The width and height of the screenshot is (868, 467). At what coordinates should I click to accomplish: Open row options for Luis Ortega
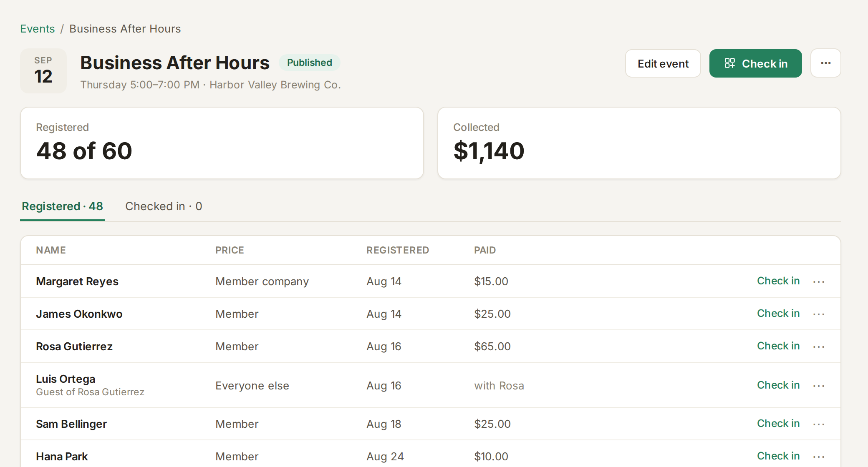click(x=819, y=386)
